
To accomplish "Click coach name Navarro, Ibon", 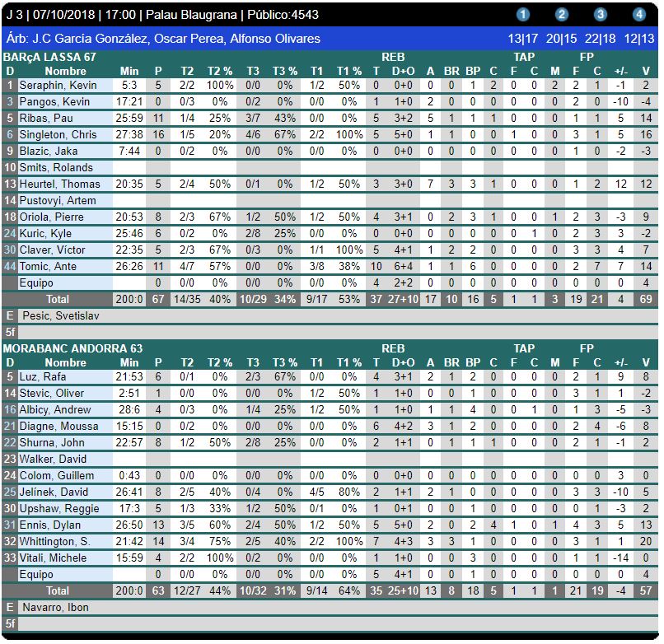I will click(x=56, y=608).
